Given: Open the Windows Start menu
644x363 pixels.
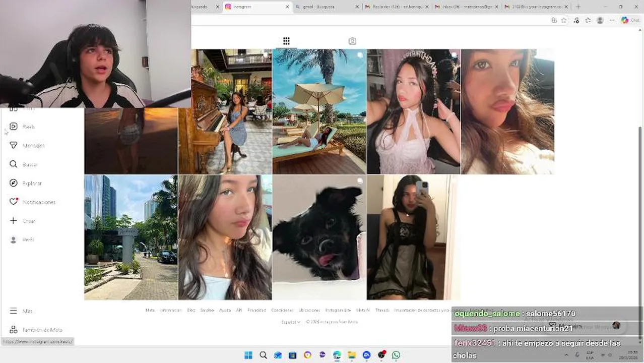Looking at the screenshot, I should pos(248,355).
